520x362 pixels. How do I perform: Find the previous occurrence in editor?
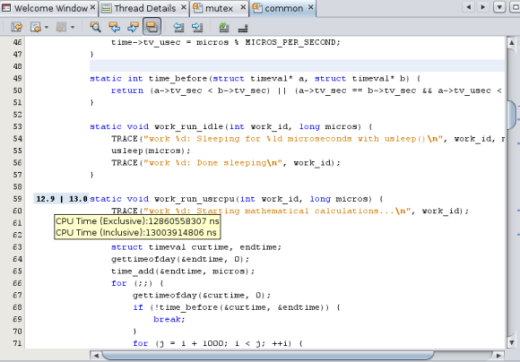click(x=114, y=27)
